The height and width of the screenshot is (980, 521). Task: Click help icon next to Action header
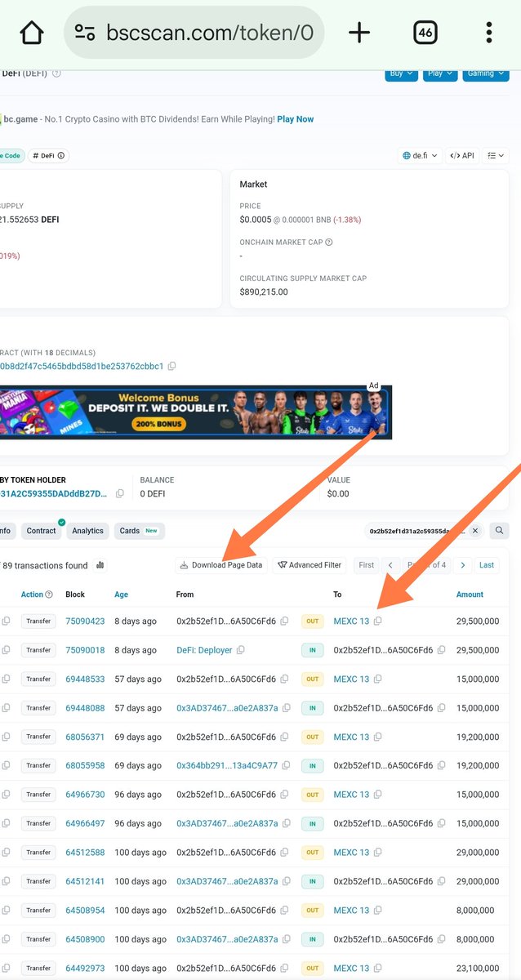[x=49, y=595]
